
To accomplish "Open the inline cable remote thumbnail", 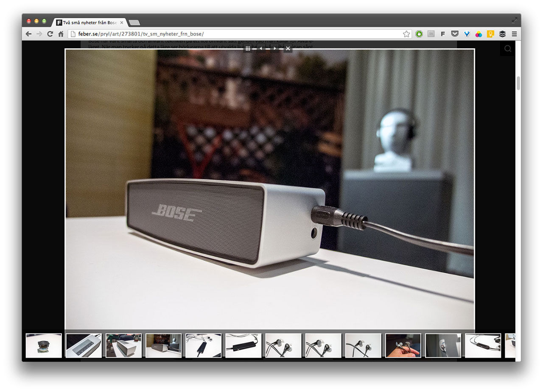I will (483, 345).
